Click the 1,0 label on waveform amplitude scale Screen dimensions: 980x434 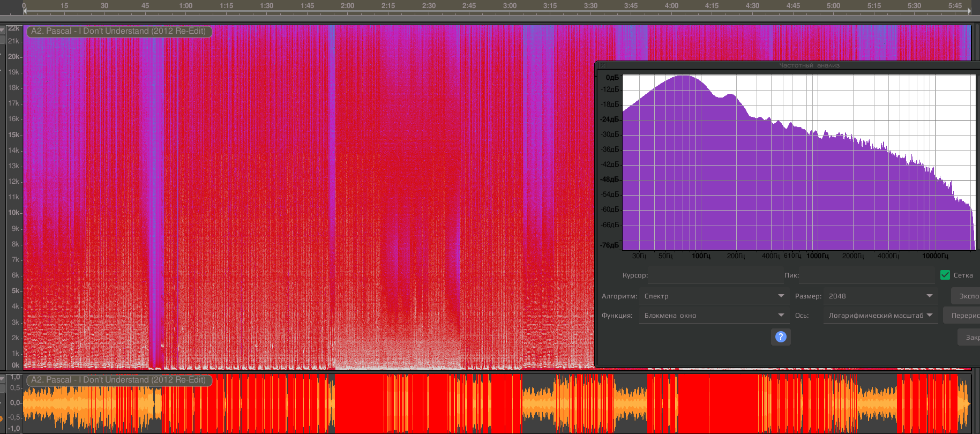[x=15, y=378]
